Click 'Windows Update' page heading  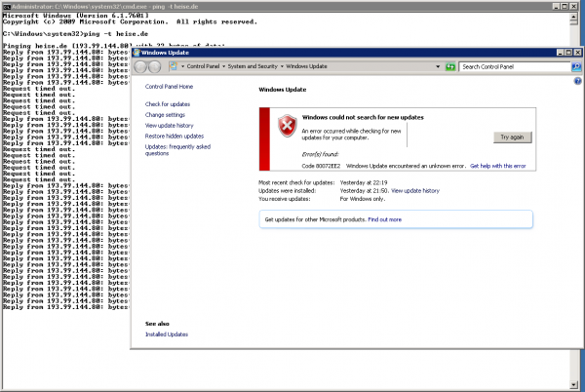pyautogui.click(x=283, y=90)
